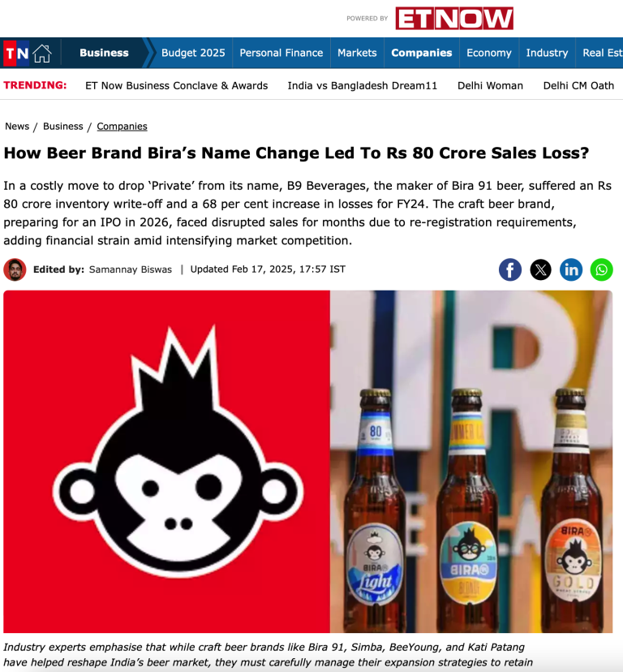623x672 pixels.
Task: Share article on LinkedIn
Action: tap(571, 269)
